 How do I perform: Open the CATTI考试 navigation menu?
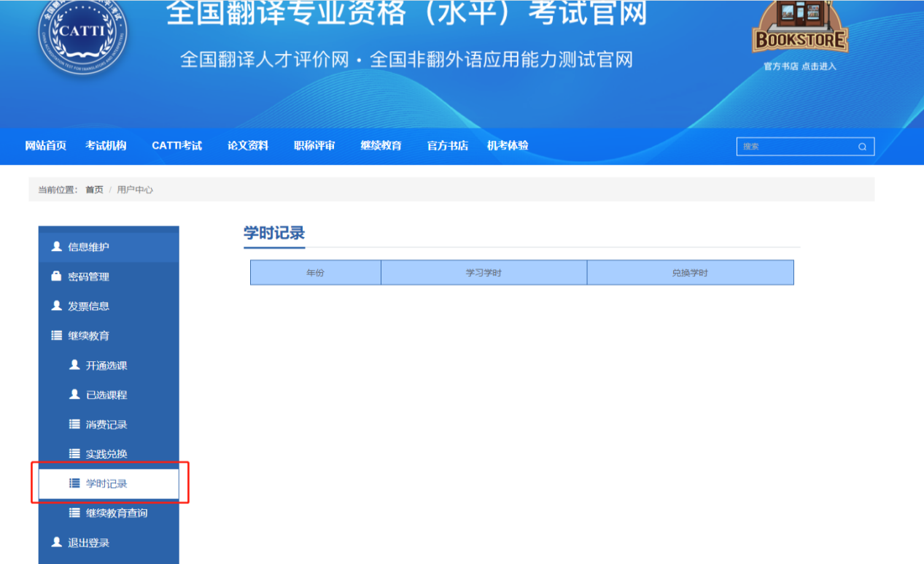click(176, 146)
